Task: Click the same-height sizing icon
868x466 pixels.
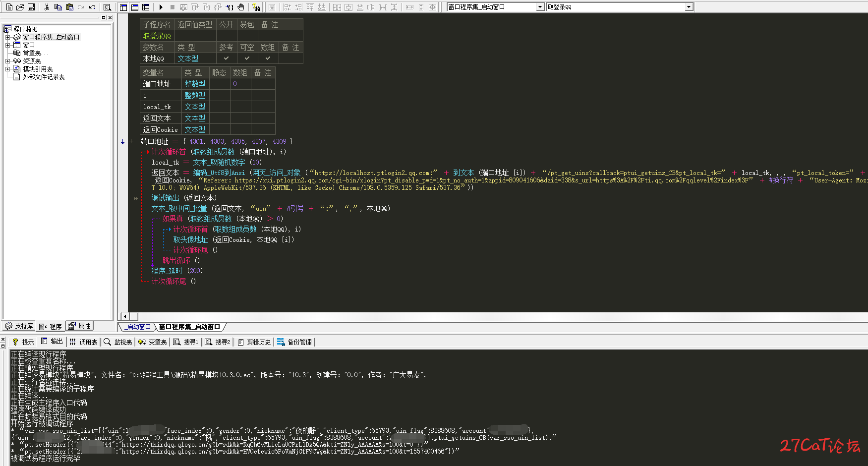Action: click(421, 7)
